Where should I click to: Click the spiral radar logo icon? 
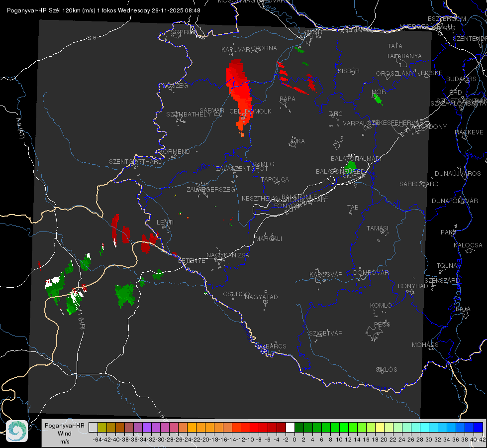[x=17, y=431]
